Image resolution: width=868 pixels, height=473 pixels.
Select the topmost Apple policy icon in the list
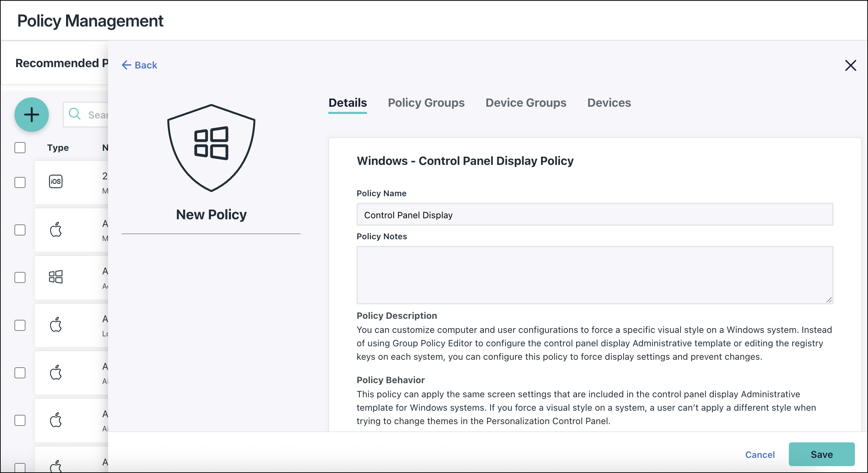[x=56, y=229]
